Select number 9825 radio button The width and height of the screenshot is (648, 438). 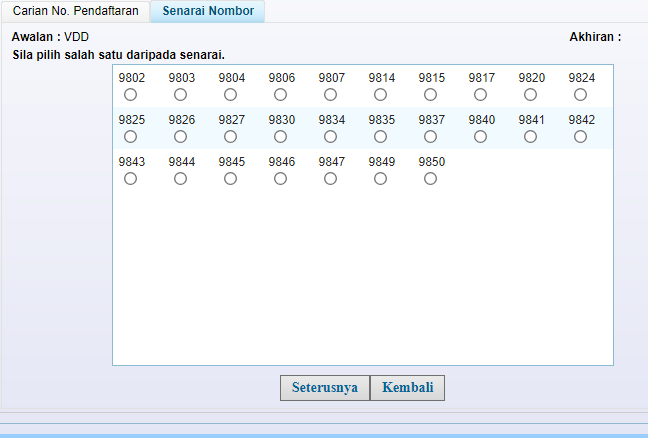click(x=130, y=137)
